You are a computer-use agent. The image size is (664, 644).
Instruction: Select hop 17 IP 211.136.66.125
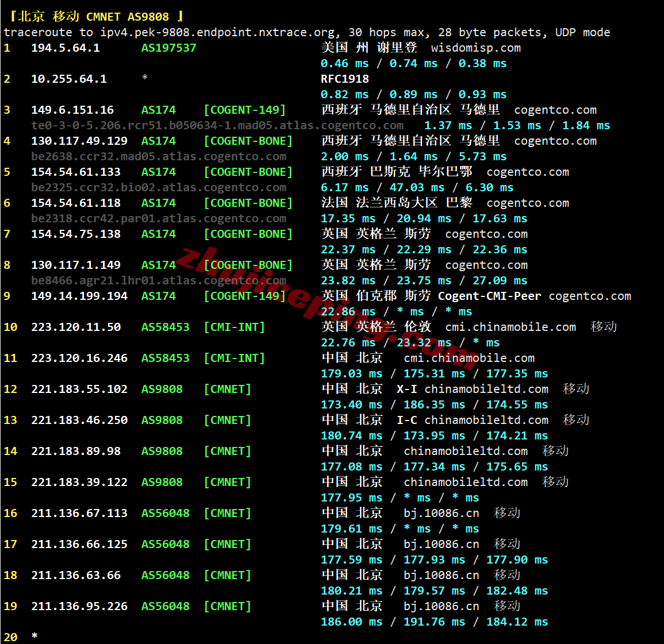(79, 544)
